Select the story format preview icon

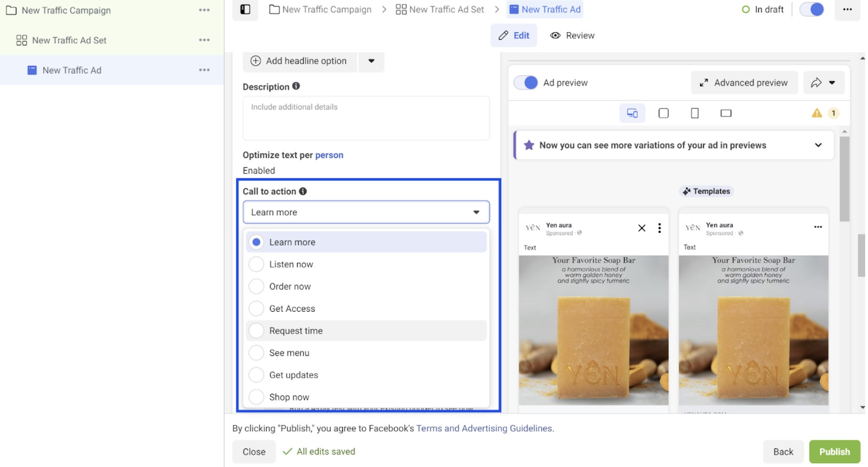pos(695,113)
